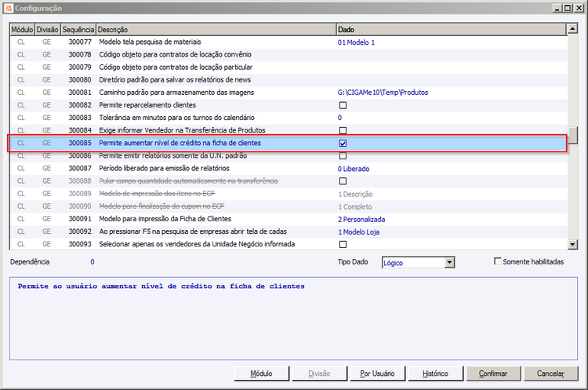Select row Modelo para finalização do cupom no ECF
588x390 pixels.
[x=288, y=206]
